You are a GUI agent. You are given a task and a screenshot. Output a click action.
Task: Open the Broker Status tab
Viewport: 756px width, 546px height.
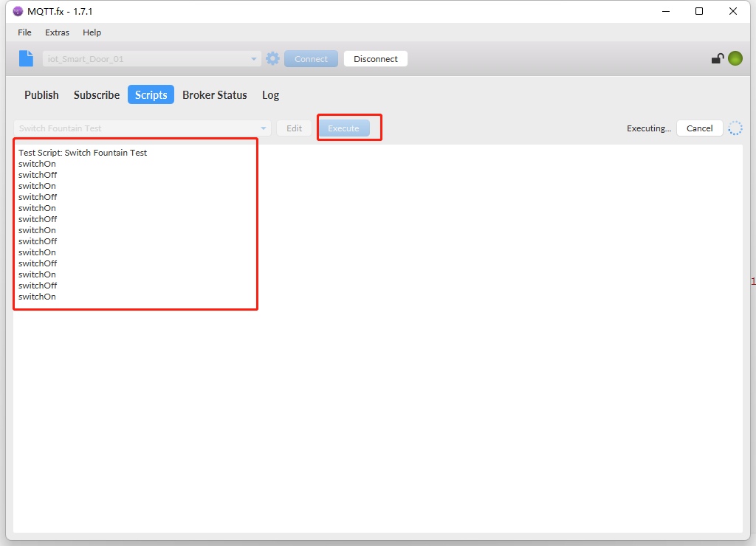click(215, 95)
